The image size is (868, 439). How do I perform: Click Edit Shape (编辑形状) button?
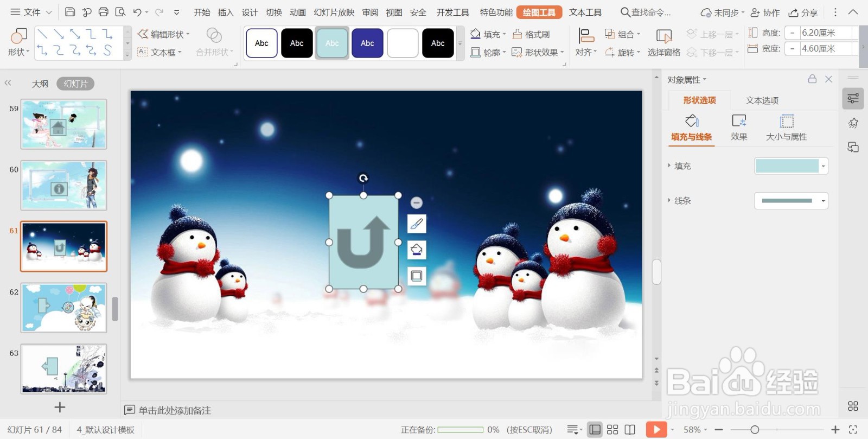164,34
